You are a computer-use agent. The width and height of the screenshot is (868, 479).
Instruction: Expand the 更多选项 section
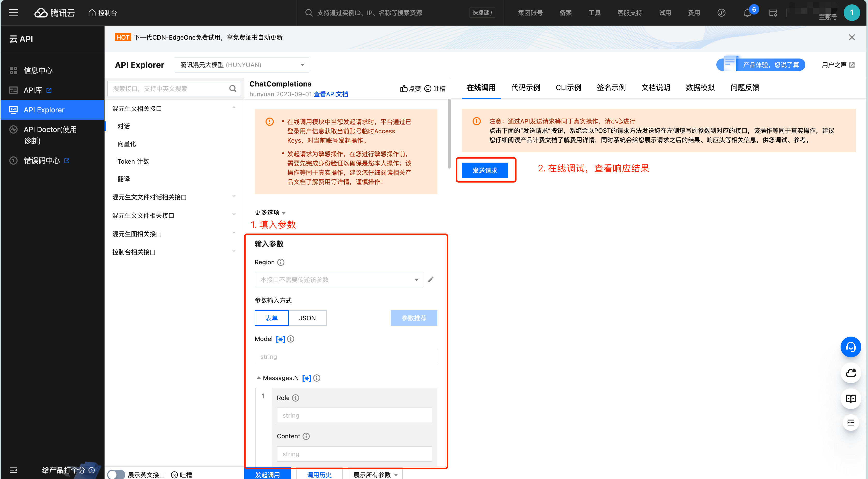(269, 213)
